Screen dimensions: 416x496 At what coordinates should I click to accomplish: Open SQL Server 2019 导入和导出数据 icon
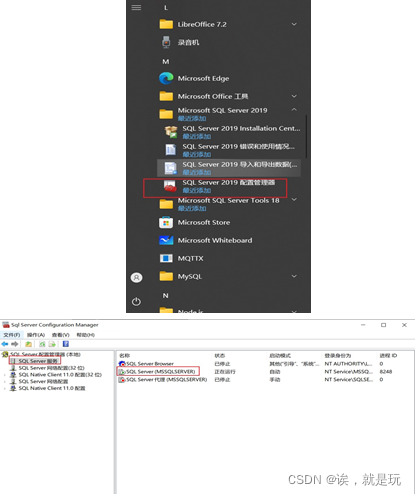click(x=171, y=168)
